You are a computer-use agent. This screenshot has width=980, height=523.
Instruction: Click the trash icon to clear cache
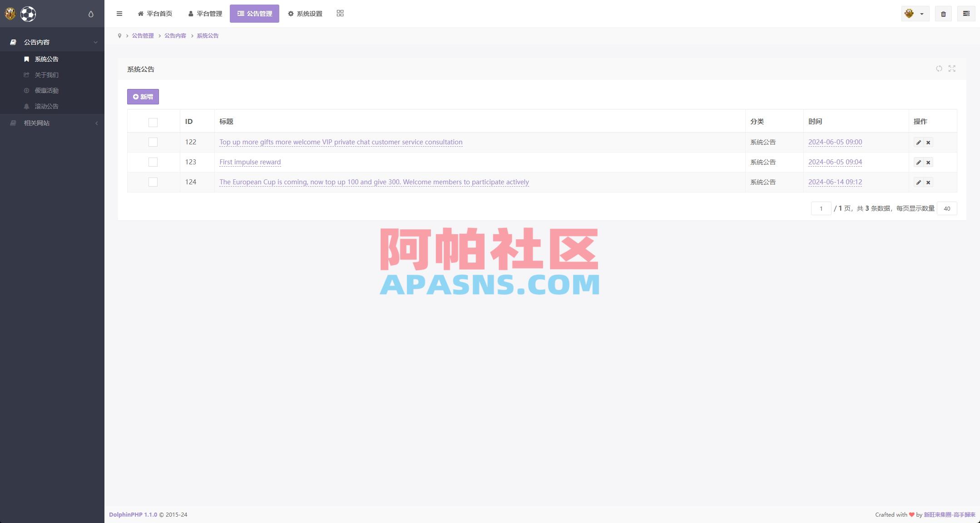click(x=943, y=14)
